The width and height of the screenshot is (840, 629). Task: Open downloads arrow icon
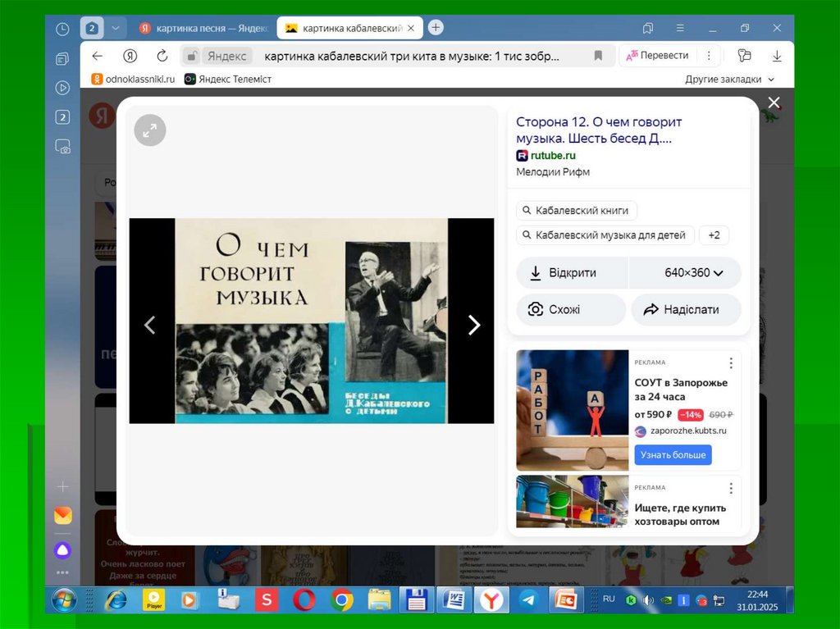[x=777, y=56]
